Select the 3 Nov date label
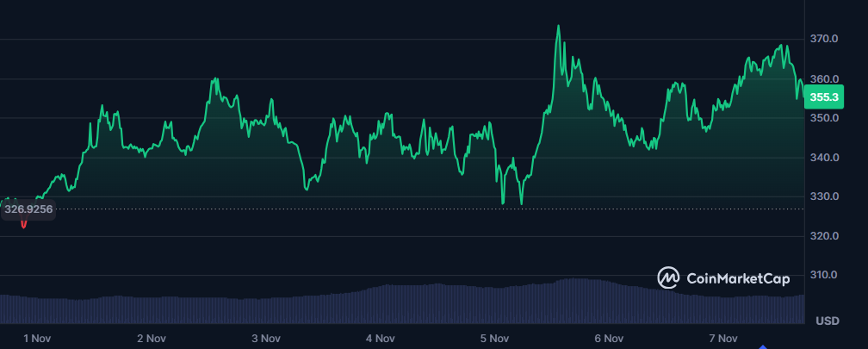This screenshot has width=868, height=349. [x=266, y=338]
